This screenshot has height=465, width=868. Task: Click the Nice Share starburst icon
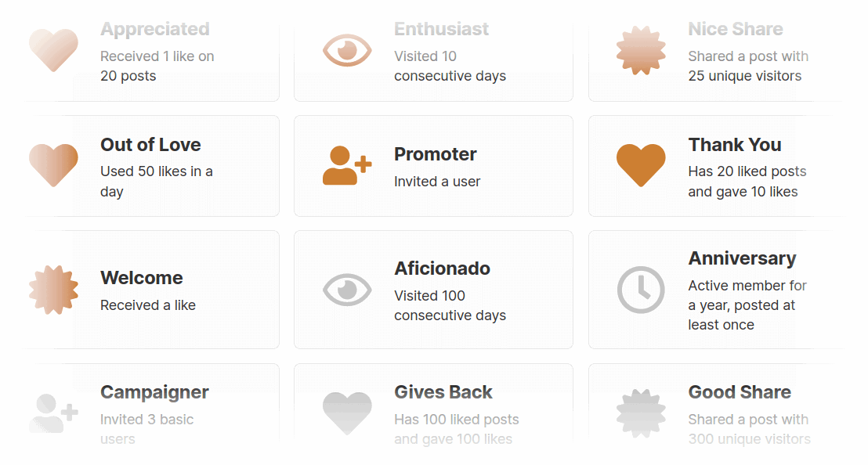tap(641, 51)
